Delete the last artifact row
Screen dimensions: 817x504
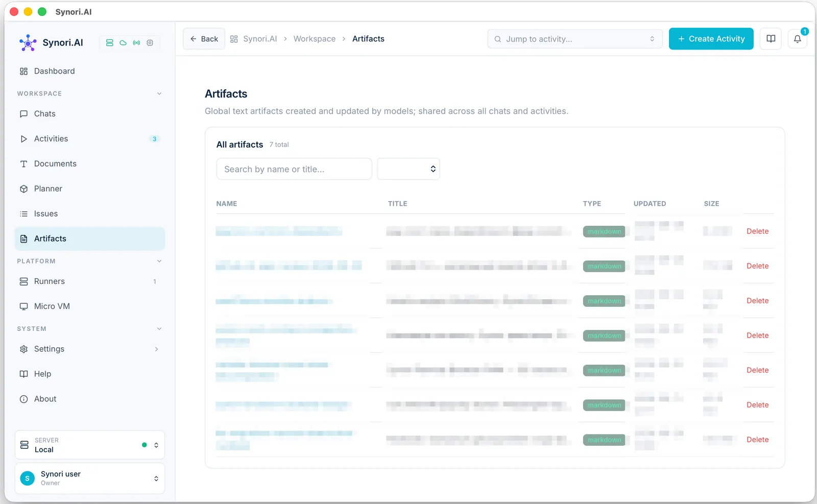click(758, 440)
